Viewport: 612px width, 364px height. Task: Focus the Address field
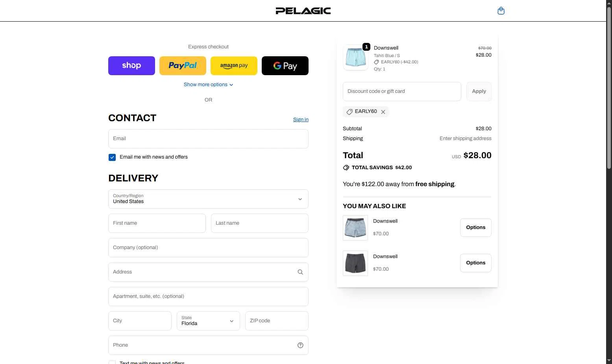click(x=208, y=272)
